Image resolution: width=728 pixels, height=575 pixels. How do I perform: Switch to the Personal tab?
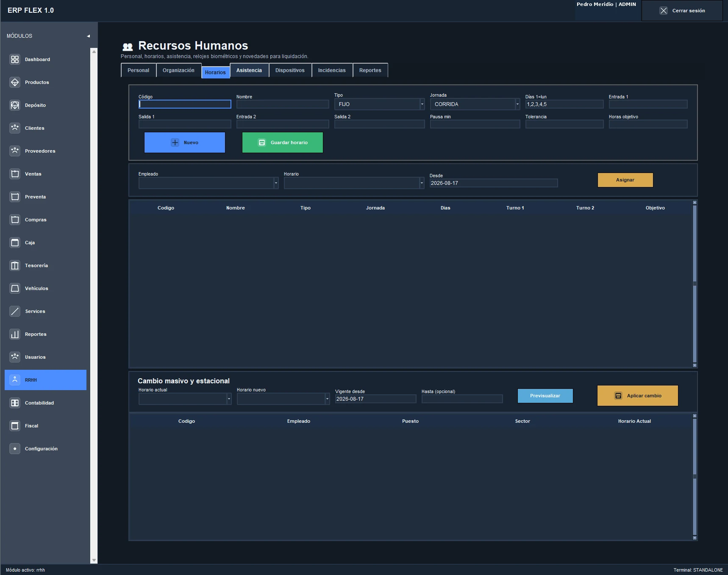pyautogui.click(x=139, y=70)
